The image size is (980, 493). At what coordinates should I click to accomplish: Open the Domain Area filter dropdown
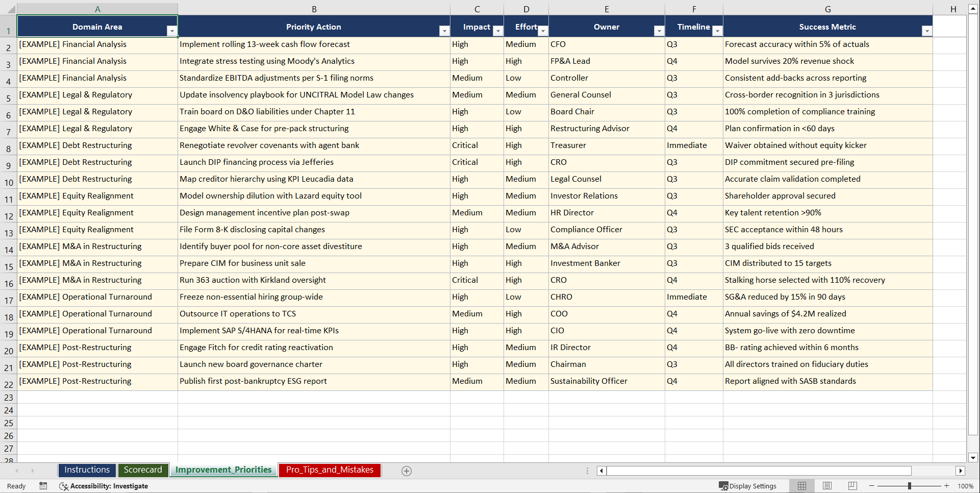pos(172,31)
